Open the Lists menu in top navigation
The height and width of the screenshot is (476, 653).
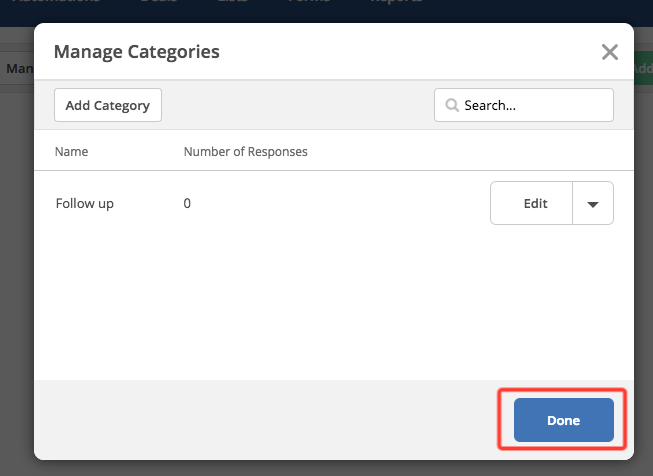232,3
